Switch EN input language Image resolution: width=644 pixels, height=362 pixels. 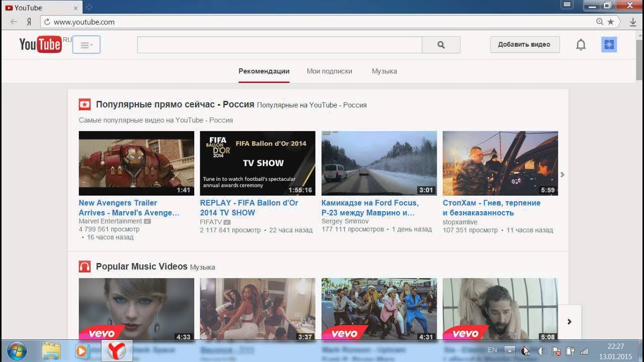492,350
